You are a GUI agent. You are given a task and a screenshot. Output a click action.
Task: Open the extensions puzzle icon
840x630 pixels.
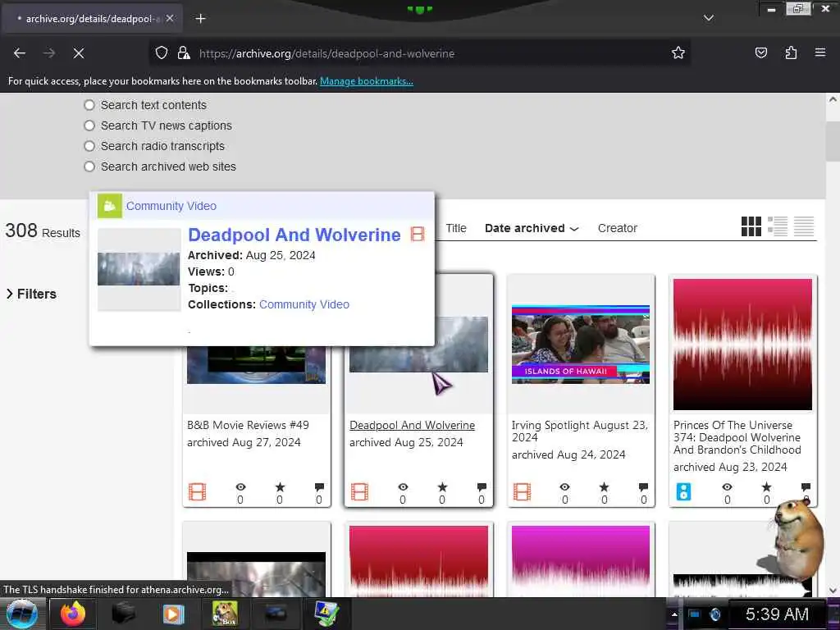pos(791,52)
